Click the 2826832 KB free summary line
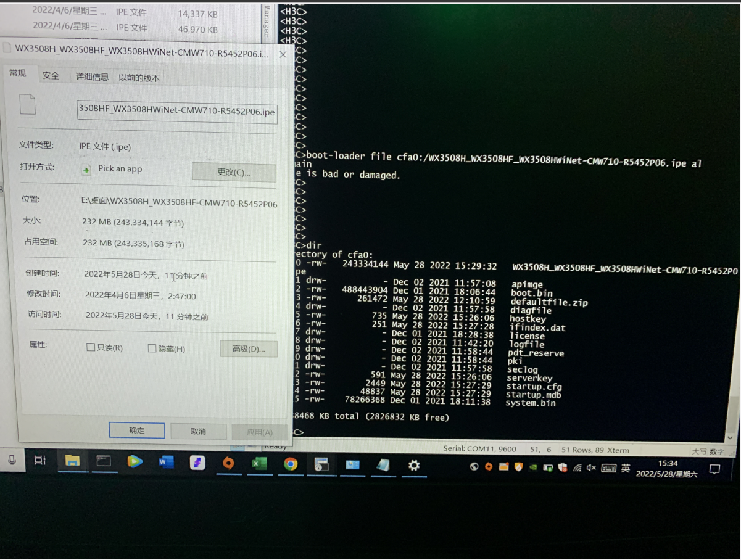Viewport: 741px width, 560px height. (x=372, y=417)
